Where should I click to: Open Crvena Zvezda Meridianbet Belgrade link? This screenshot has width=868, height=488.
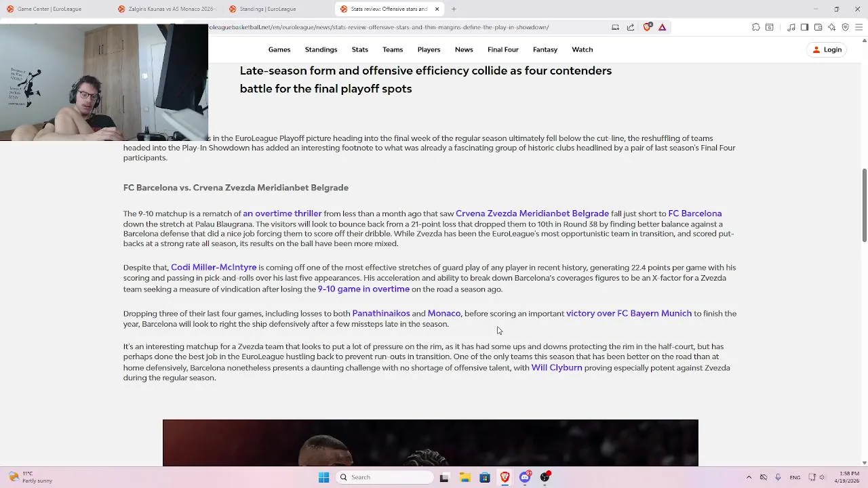532,213
